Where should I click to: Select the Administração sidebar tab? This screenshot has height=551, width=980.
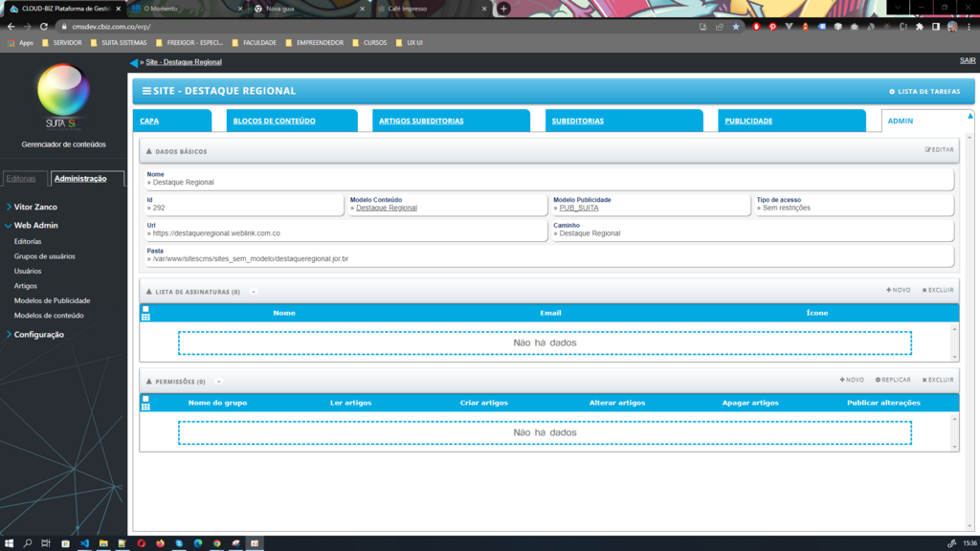point(87,179)
